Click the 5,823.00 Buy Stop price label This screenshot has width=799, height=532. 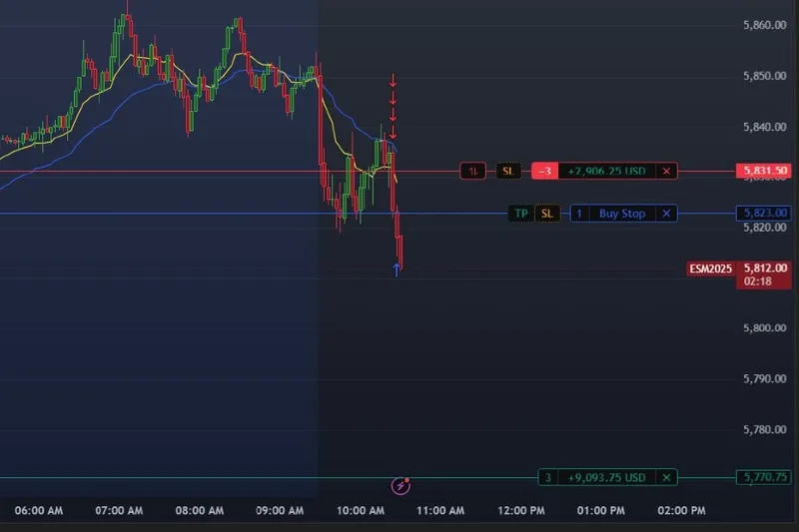click(x=764, y=213)
